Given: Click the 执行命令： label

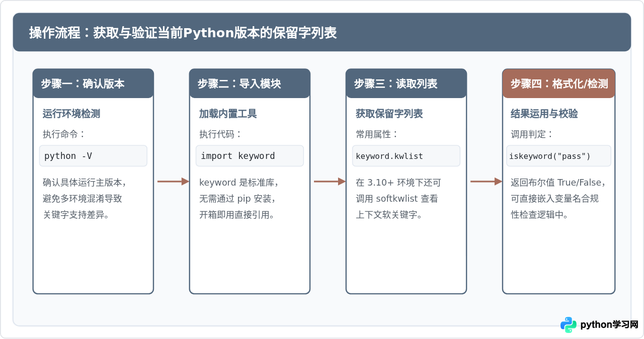Looking at the screenshot, I should (x=64, y=134).
